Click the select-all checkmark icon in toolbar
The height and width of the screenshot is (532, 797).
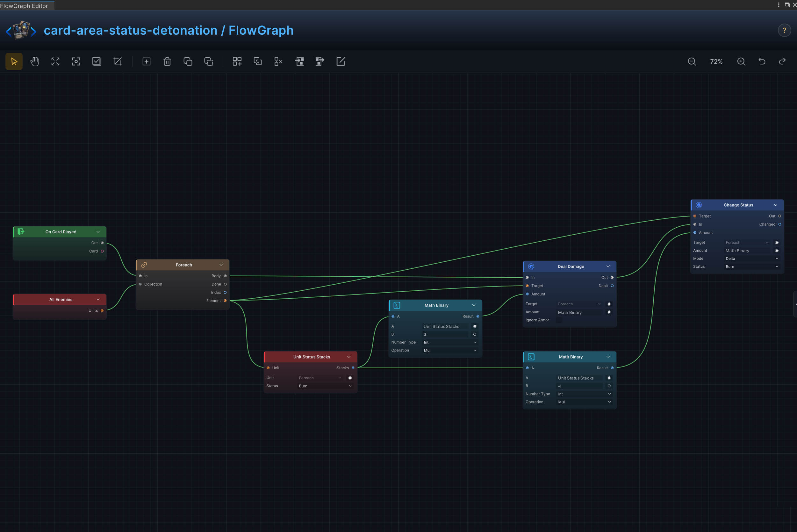tap(97, 61)
